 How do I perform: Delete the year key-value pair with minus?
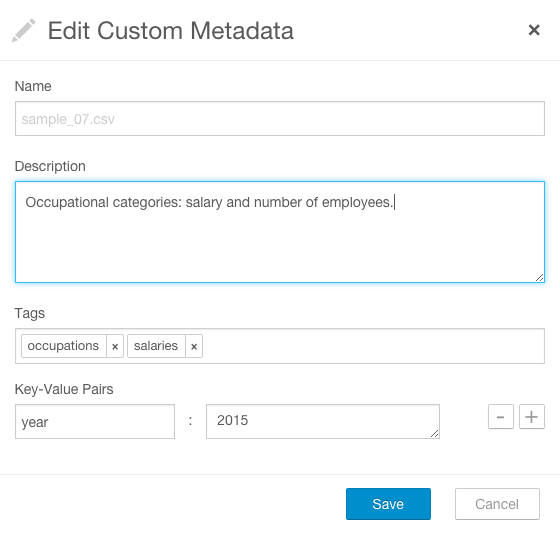click(501, 416)
